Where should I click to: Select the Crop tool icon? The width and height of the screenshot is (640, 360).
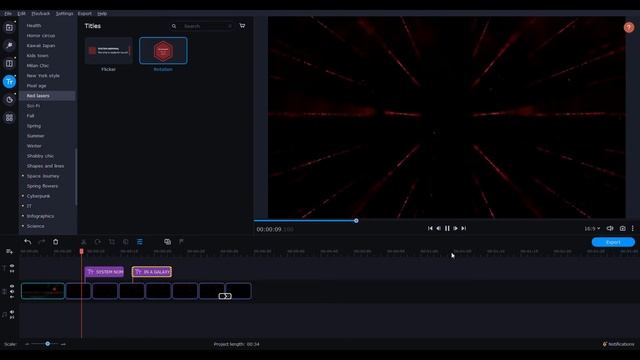coord(112,242)
